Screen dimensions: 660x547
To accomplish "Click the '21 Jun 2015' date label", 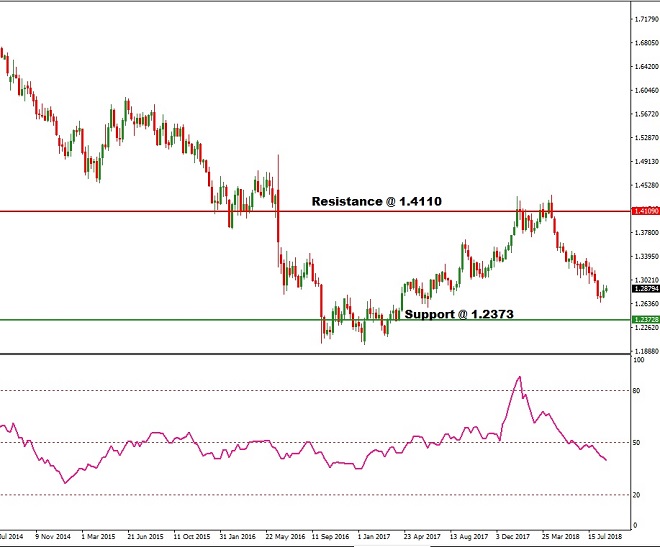I will coord(145,537).
